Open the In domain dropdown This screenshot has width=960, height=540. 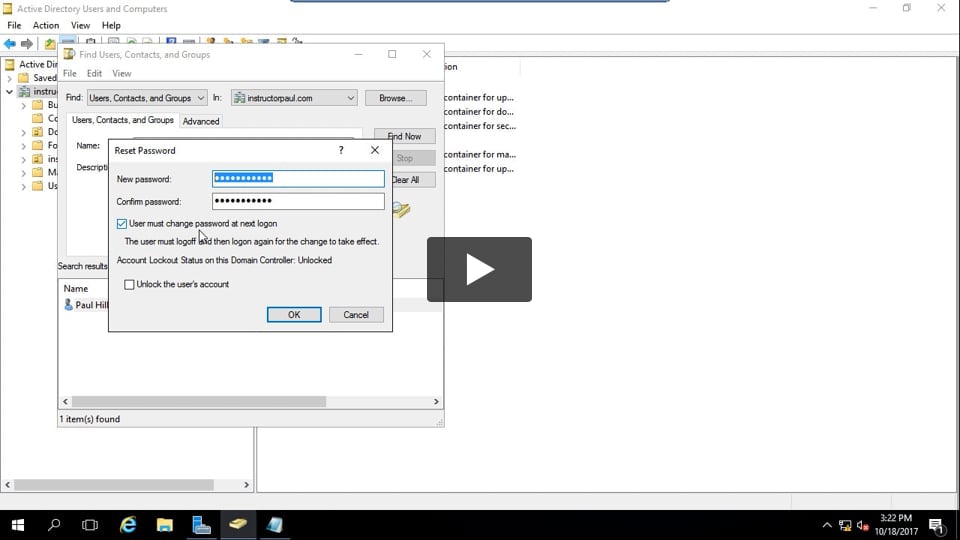pyautogui.click(x=293, y=98)
